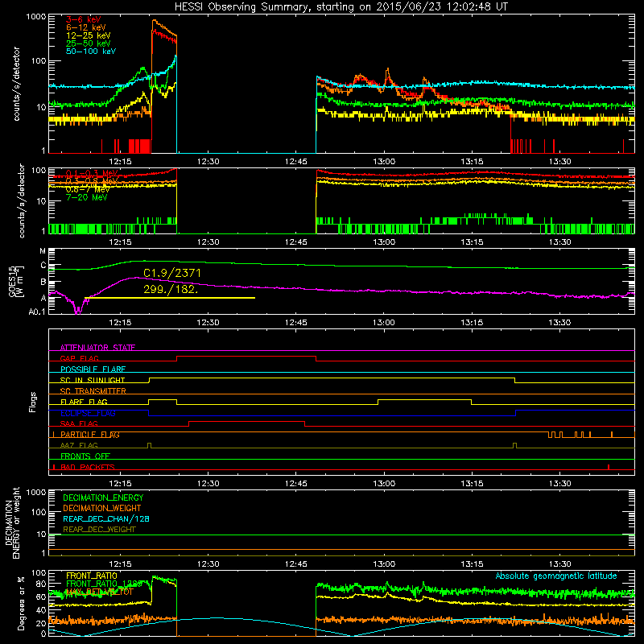Click the 12:45 tick label under the GOES panel
Image resolution: width=644 pixels, height=644 pixels.
coord(295,323)
